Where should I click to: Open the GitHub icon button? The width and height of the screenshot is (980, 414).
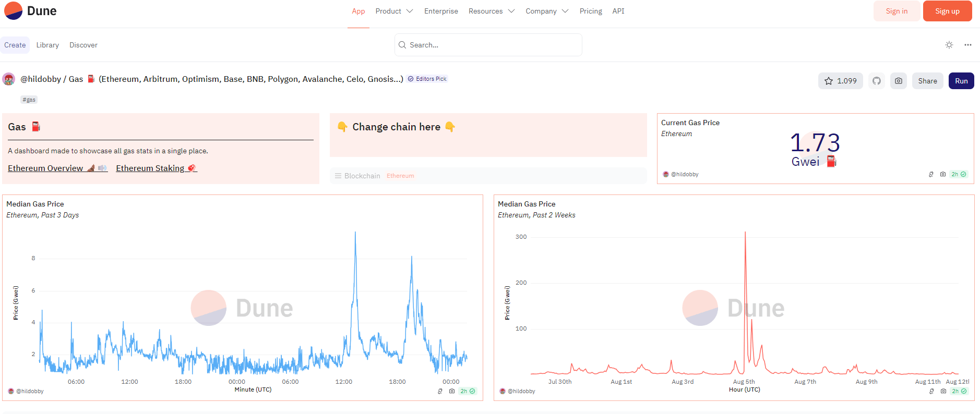click(877, 81)
